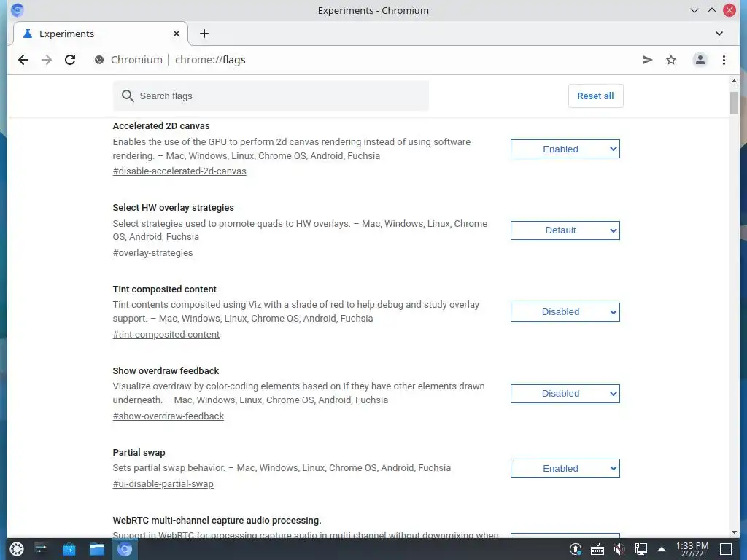
Task: Go back with the browser back arrow
Action: (x=23, y=60)
